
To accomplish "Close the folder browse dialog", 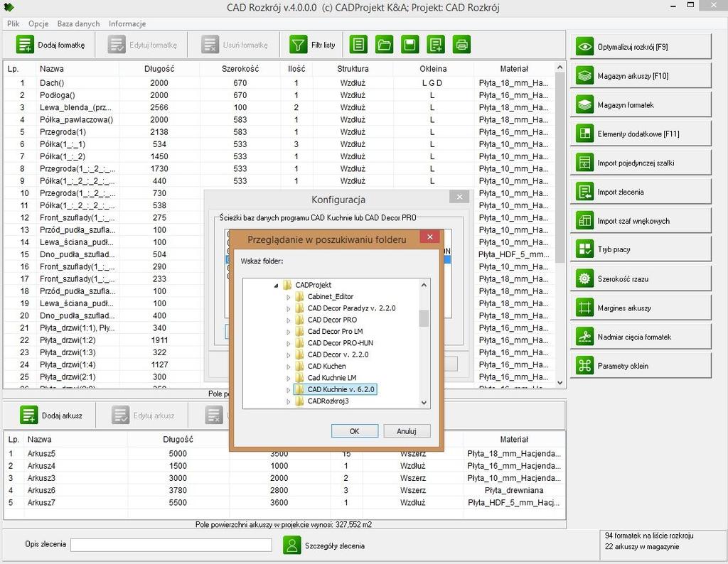I will click(x=430, y=237).
